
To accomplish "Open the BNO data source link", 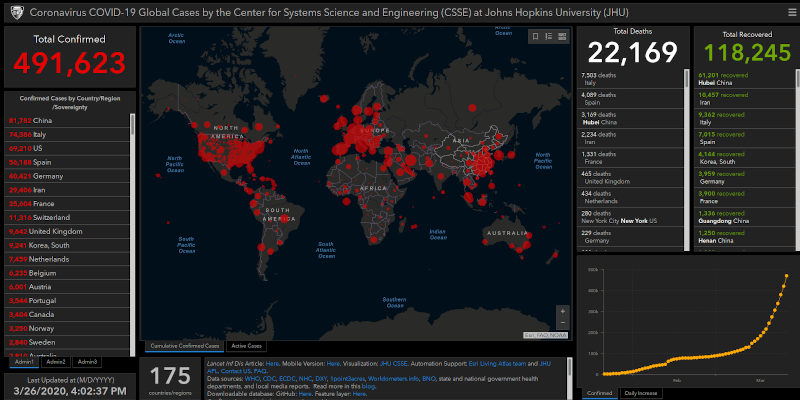I will pyautogui.click(x=429, y=379).
